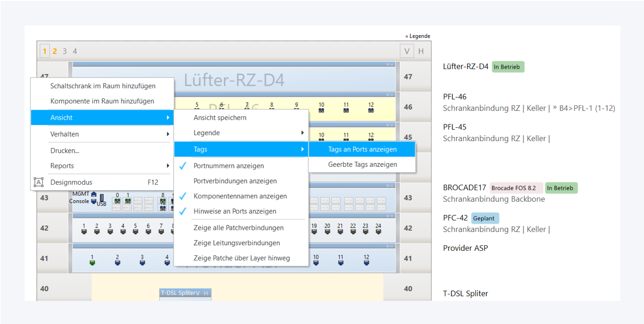This screenshot has height=324, width=644.
Task: Uncheck Portnummern anzeigen
Action: tap(228, 166)
